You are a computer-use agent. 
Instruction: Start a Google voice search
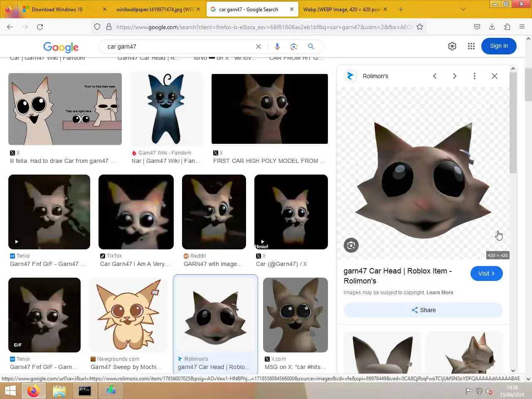click(277, 47)
